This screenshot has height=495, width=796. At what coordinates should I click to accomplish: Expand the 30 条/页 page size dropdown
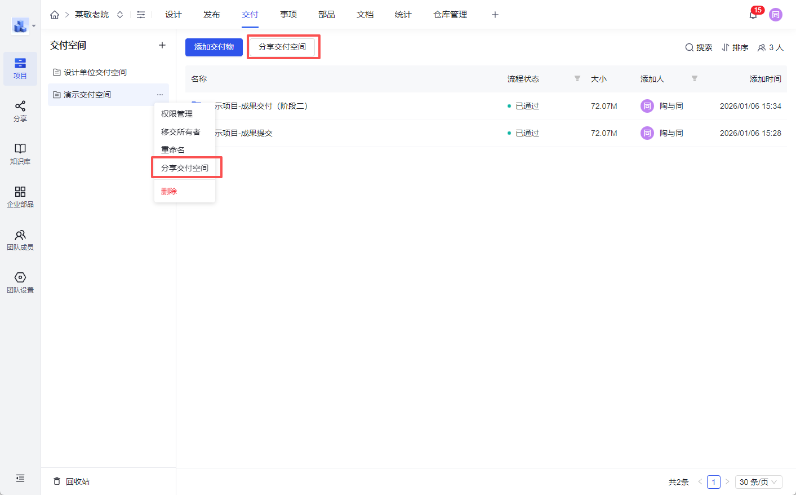[758, 481]
